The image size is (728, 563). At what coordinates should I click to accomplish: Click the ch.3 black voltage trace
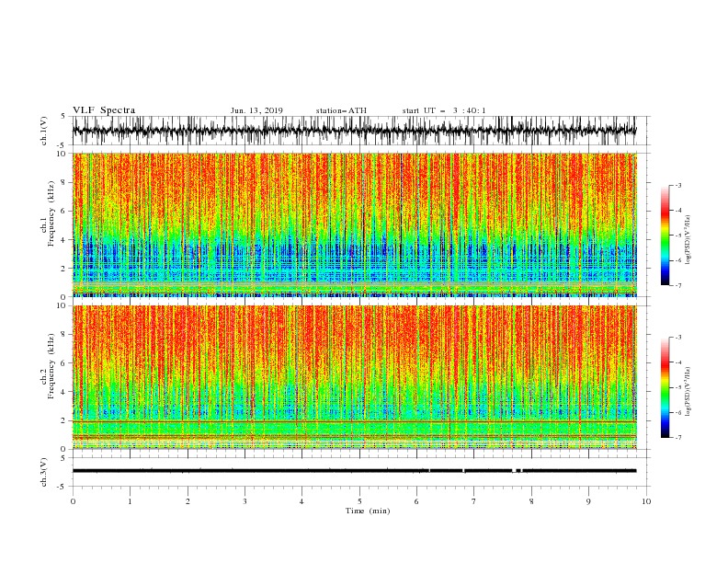coord(354,471)
